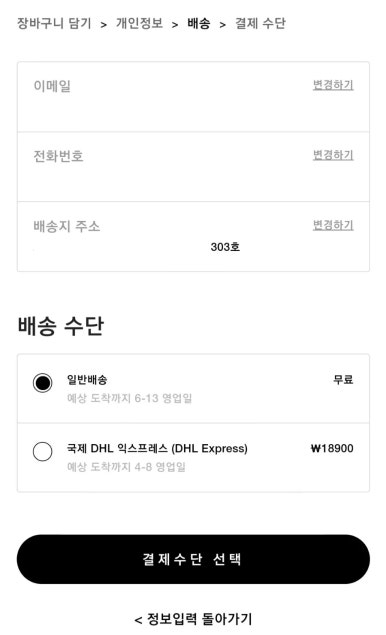Select the 일반배송 radio button
This screenshot has width=386, height=635.
pyautogui.click(x=43, y=383)
